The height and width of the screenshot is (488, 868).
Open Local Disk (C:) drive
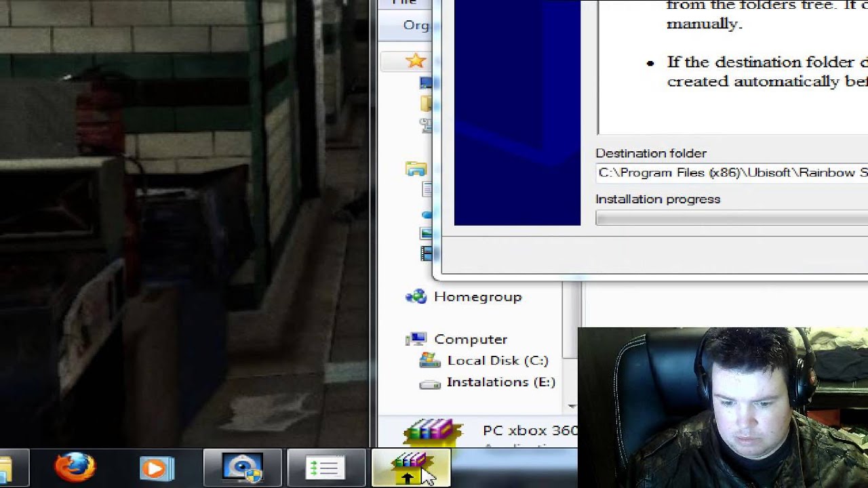tap(484, 361)
